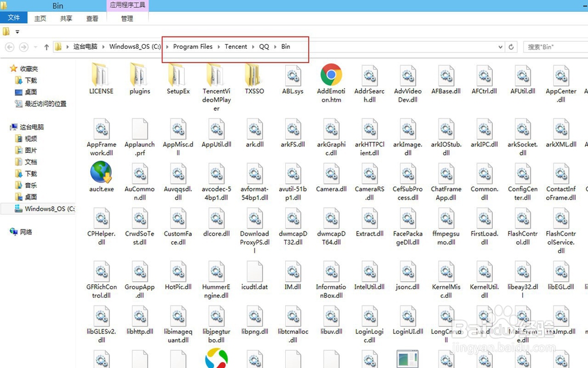This screenshot has height=368, width=588.
Task: Select the FirstLoad.dll file
Action: click(485, 226)
